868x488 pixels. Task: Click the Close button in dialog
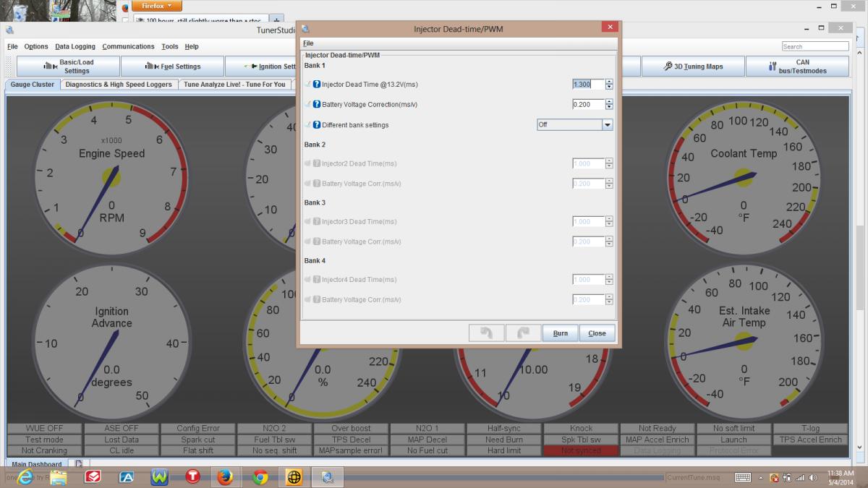click(597, 333)
